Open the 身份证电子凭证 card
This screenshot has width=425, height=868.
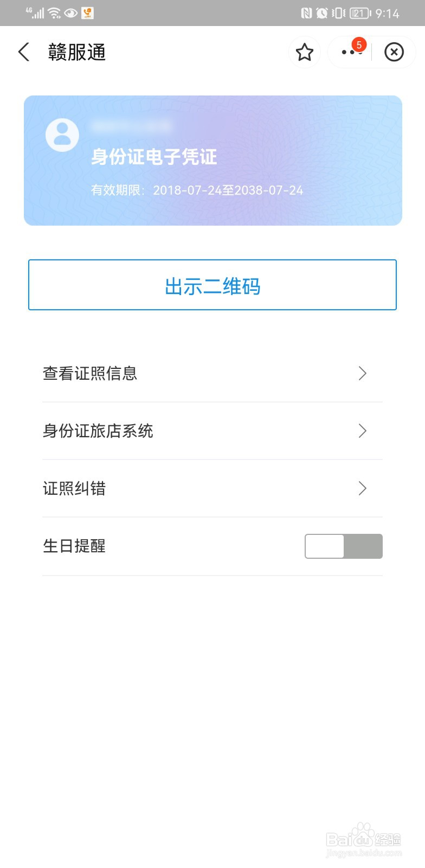[213, 161]
